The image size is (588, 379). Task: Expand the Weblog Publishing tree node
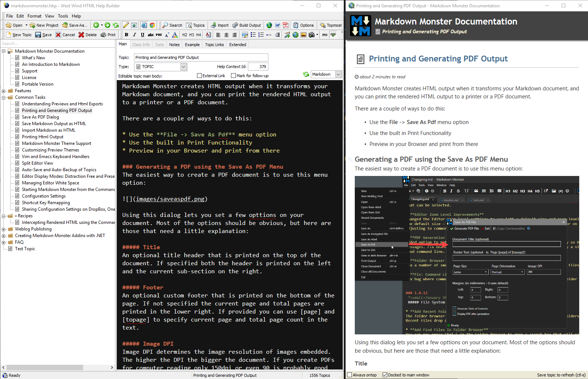(4, 229)
